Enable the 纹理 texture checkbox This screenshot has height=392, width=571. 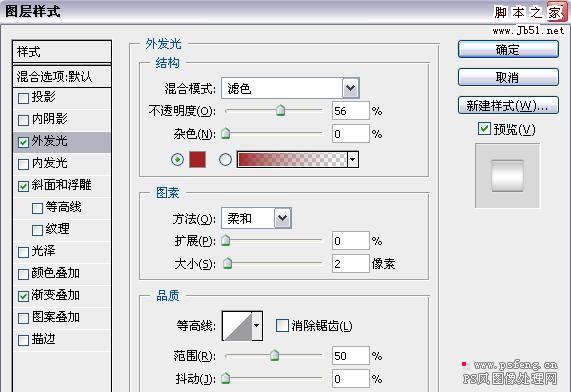[37, 230]
